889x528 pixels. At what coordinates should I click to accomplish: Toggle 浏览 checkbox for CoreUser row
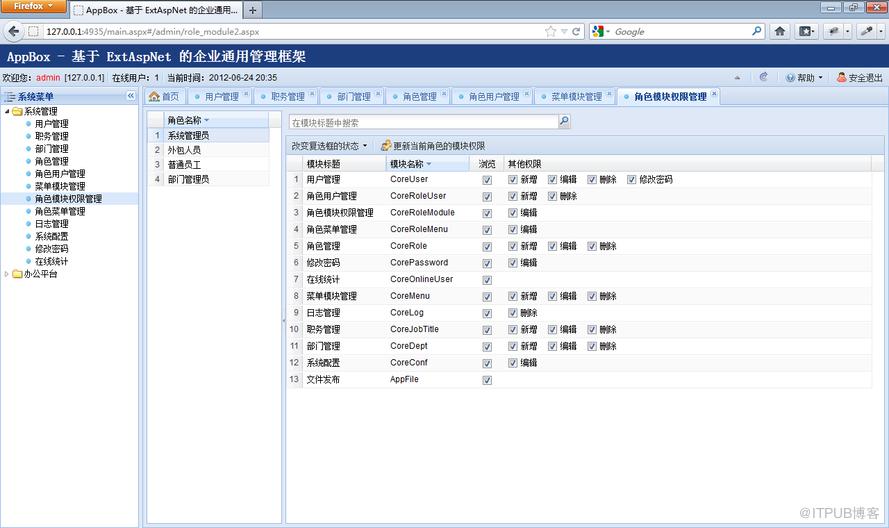tap(487, 180)
